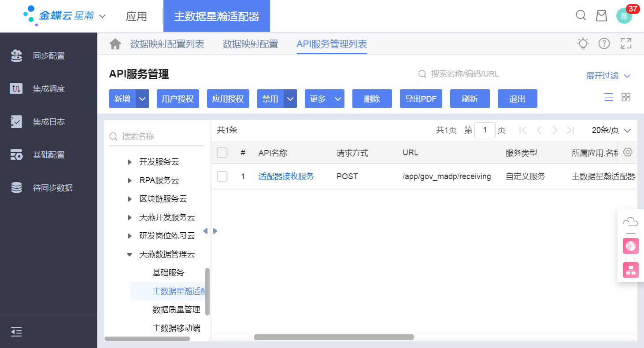644x348 pixels.
Task: Go to first page icon
Action: [523, 130]
